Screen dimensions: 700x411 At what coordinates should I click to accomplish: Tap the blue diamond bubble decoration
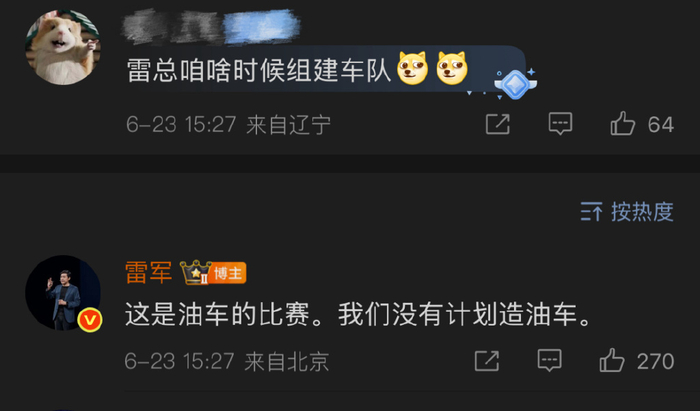[x=515, y=83]
